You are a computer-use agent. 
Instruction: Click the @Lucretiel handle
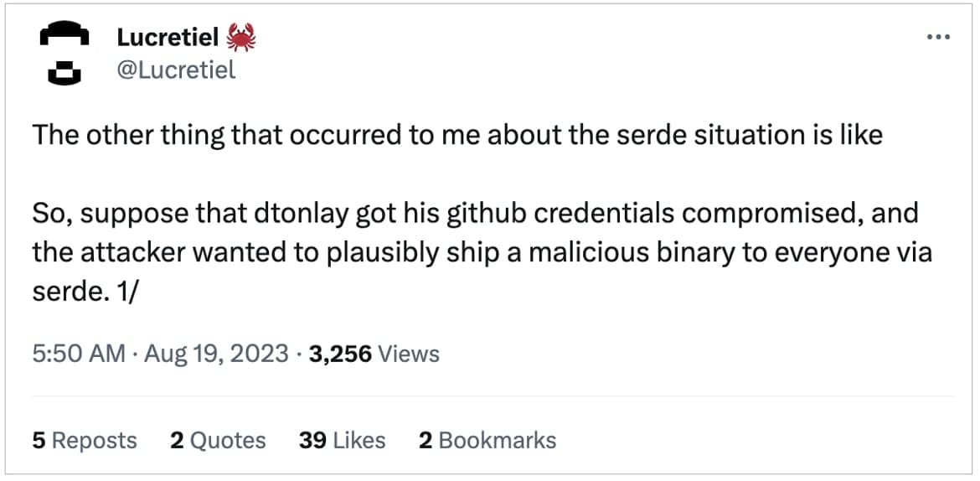tap(176, 70)
